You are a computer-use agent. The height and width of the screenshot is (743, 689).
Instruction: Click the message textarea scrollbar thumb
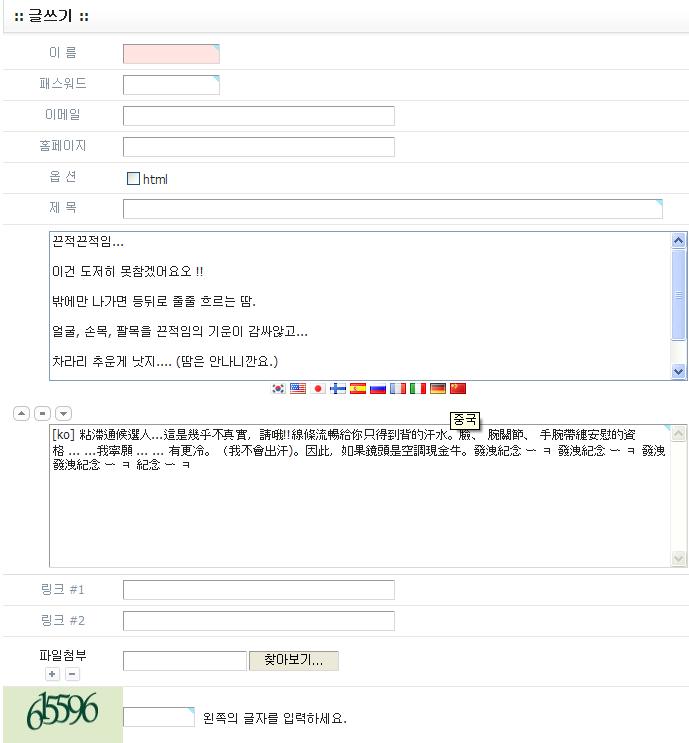coord(679,294)
